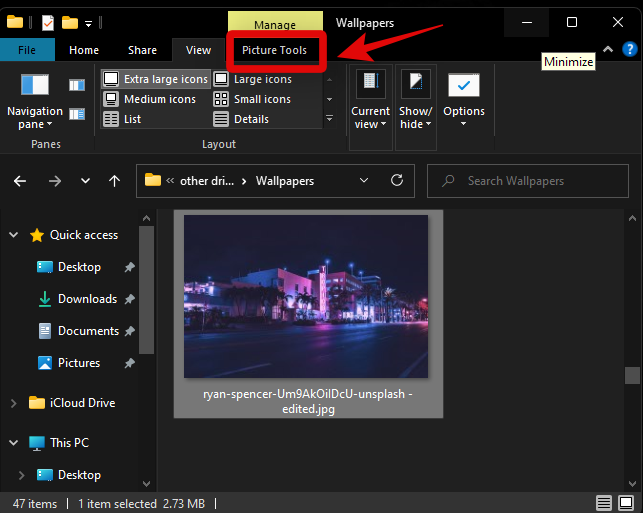The height and width of the screenshot is (513, 643).
Task: Switch to large thumbnails view in status bar
Action: 627,502
